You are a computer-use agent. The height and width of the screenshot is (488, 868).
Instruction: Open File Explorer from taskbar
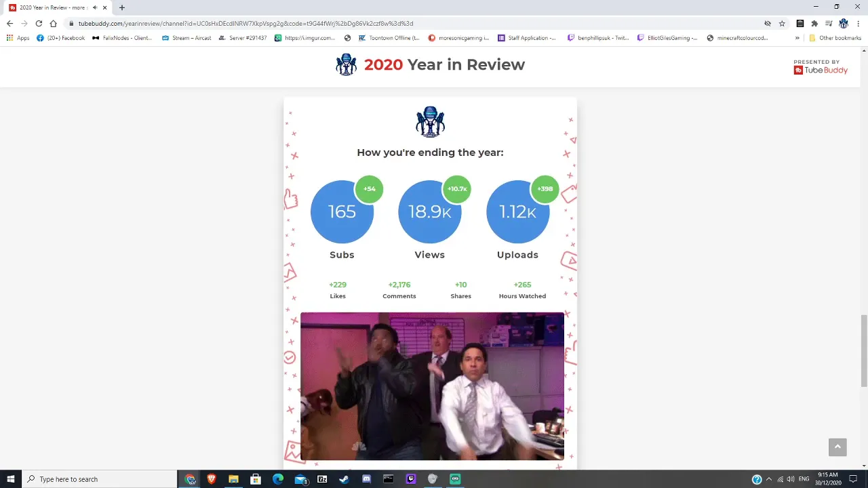tap(233, 479)
